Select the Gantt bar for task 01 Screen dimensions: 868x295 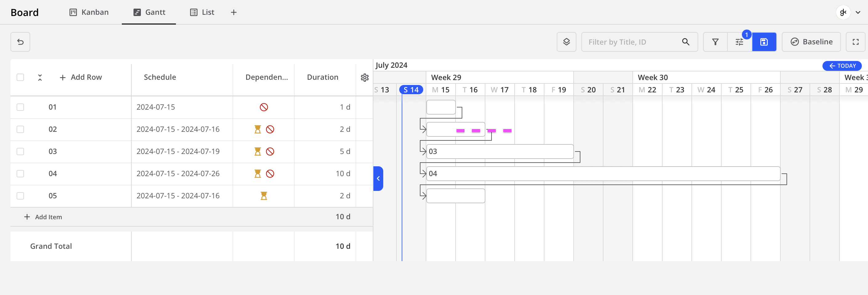(441, 107)
